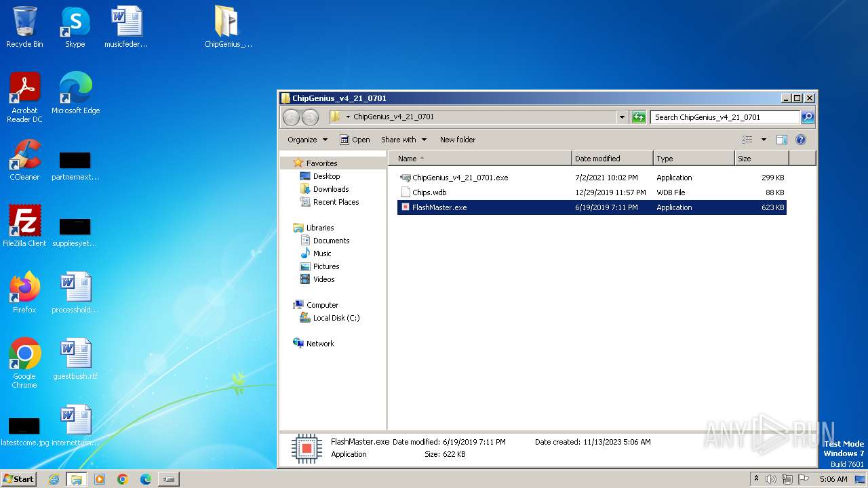Open Chrome from the taskbar

(x=122, y=479)
